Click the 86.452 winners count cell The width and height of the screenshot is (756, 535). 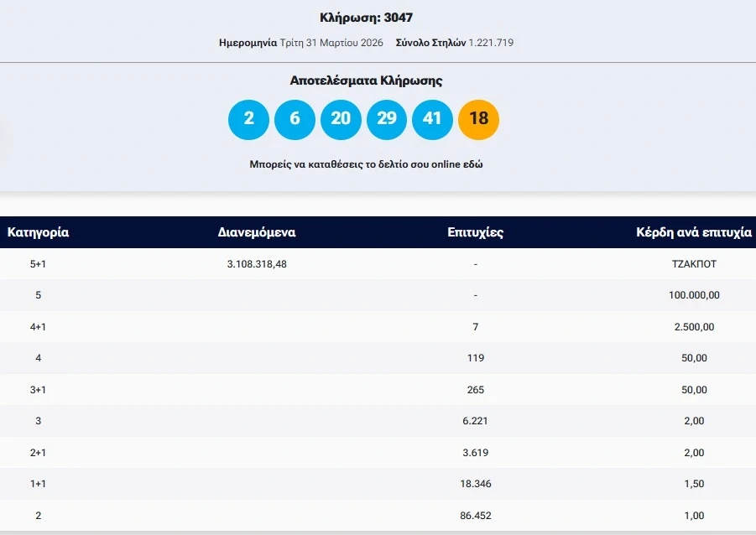click(475, 516)
